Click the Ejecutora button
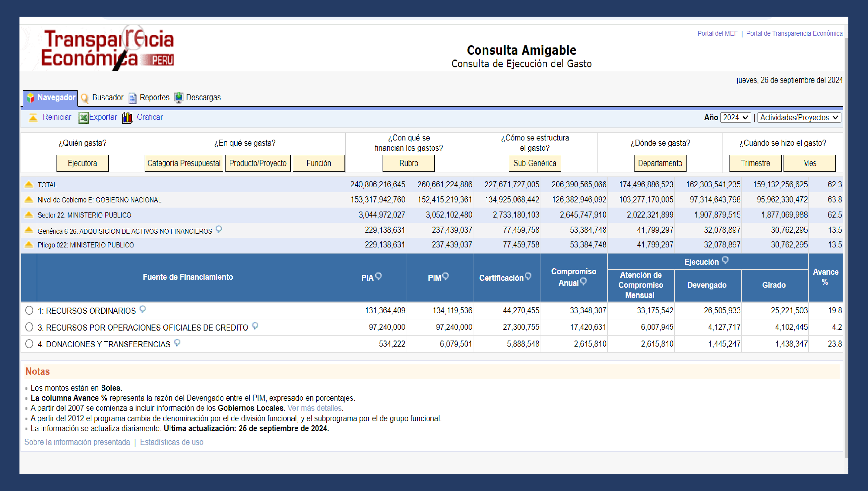This screenshot has height=491, width=868. click(x=82, y=163)
